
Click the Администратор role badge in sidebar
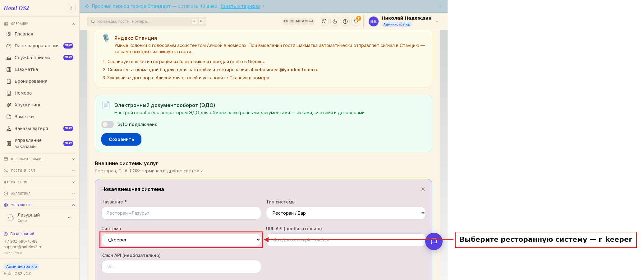pyautogui.click(x=21, y=267)
